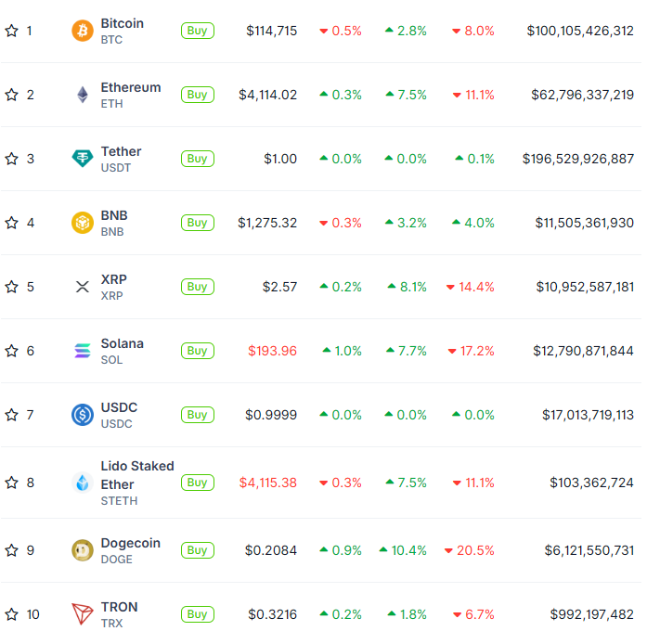Add Solana to watchlist via star
647x644 pixels.
coord(11,351)
